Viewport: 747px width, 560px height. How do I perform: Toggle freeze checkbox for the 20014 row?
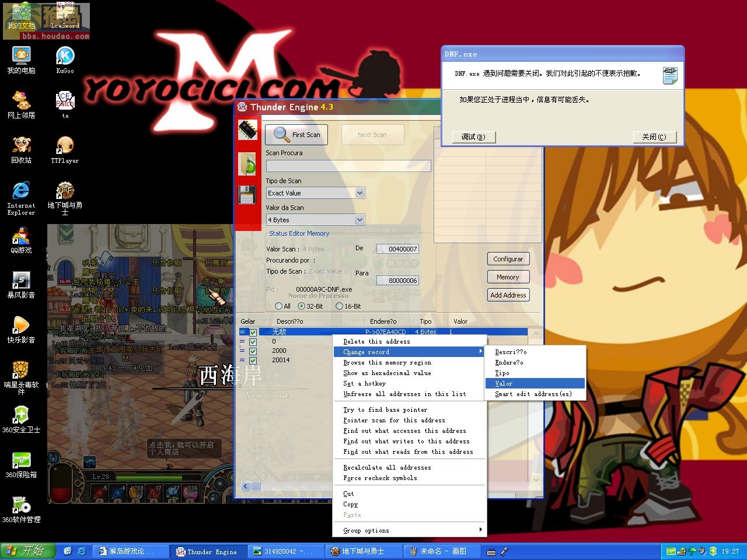tap(253, 360)
